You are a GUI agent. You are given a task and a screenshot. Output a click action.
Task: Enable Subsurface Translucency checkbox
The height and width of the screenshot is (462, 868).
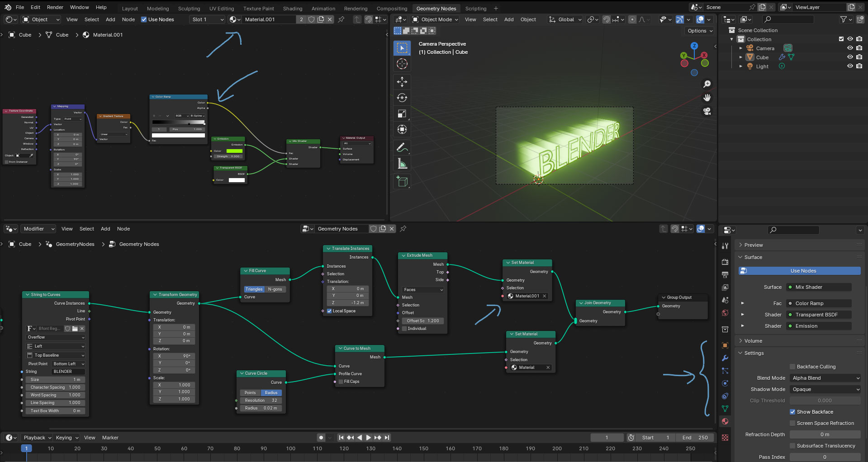pyautogui.click(x=792, y=446)
